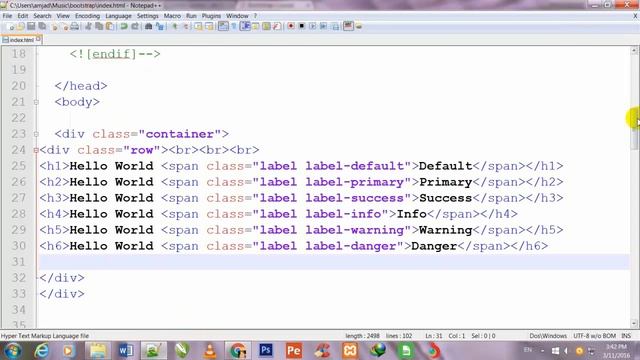Open the Windows Start button
The image size is (640, 360).
click(13, 351)
